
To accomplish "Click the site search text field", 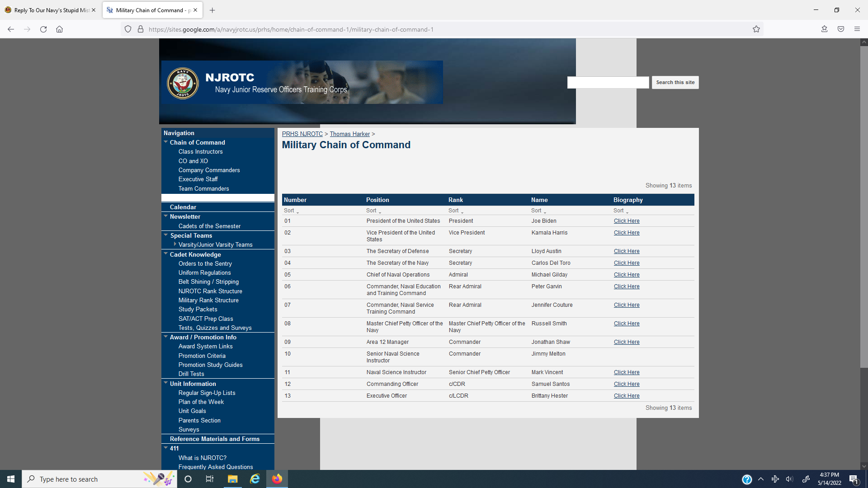I will pos(608,82).
